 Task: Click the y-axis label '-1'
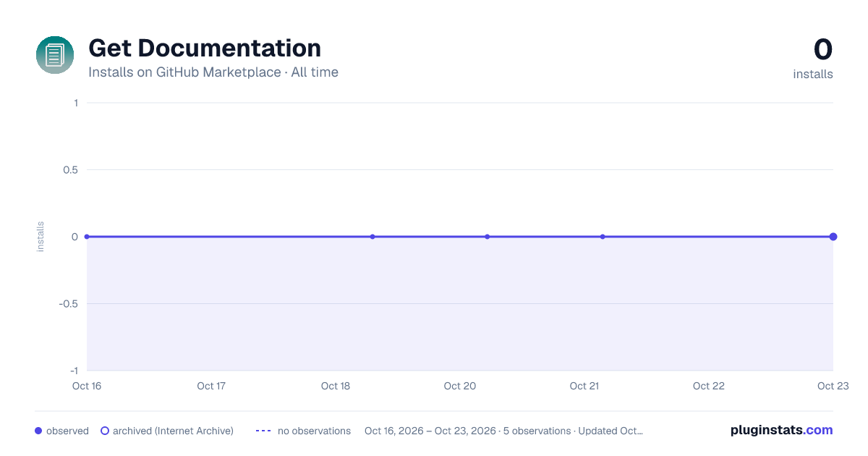click(74, 371)
